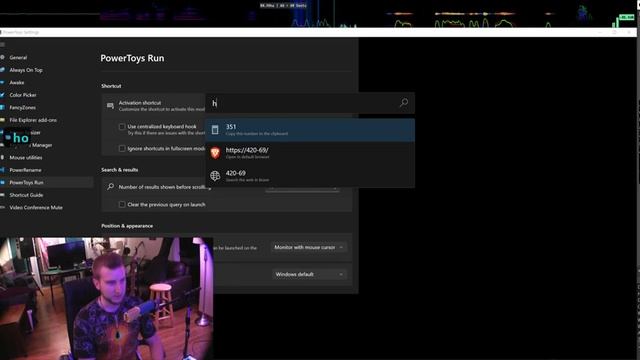Click the magnifier icon beside Number of results
Viewport: 640px width, 360px height.
click(x=110, y=187)
